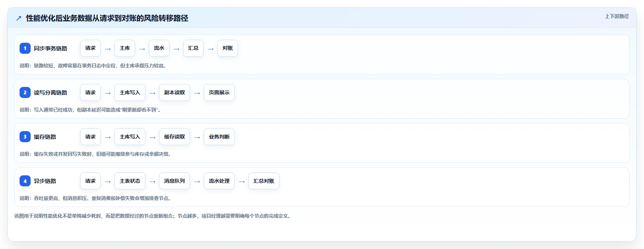Click the 同步事务链路 row title
Screen dimensions: 644x249
[51, 48]
